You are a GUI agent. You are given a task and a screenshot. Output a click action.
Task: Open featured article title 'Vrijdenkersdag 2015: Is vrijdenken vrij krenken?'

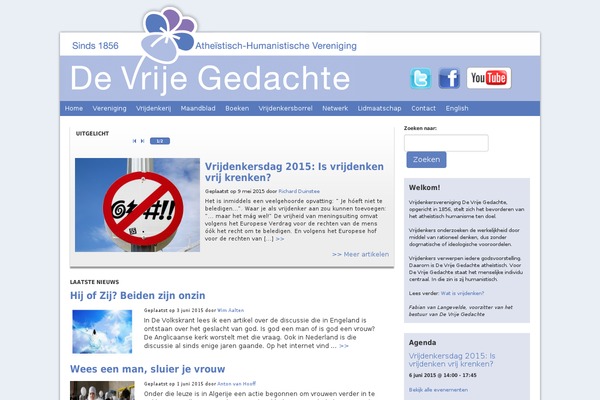coord(294,172)
